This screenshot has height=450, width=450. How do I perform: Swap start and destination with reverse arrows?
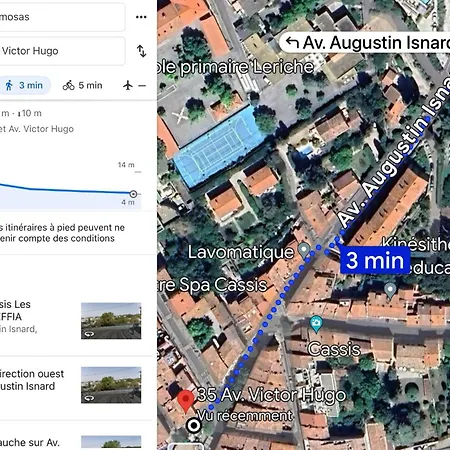click(142, 51)
